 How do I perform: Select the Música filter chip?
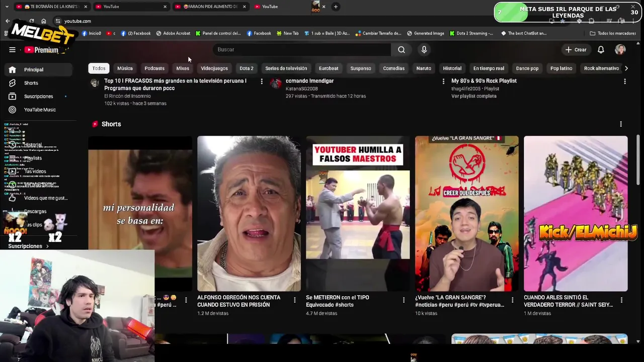(x=125, y=68)
